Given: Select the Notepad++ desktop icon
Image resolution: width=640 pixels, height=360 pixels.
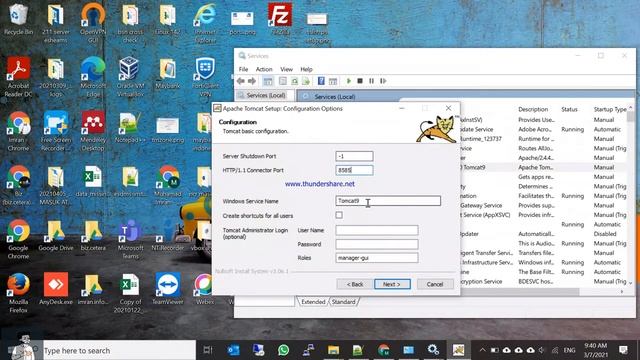Looking at the screenshot, I should pyautogui.click(x=130, y=127).
